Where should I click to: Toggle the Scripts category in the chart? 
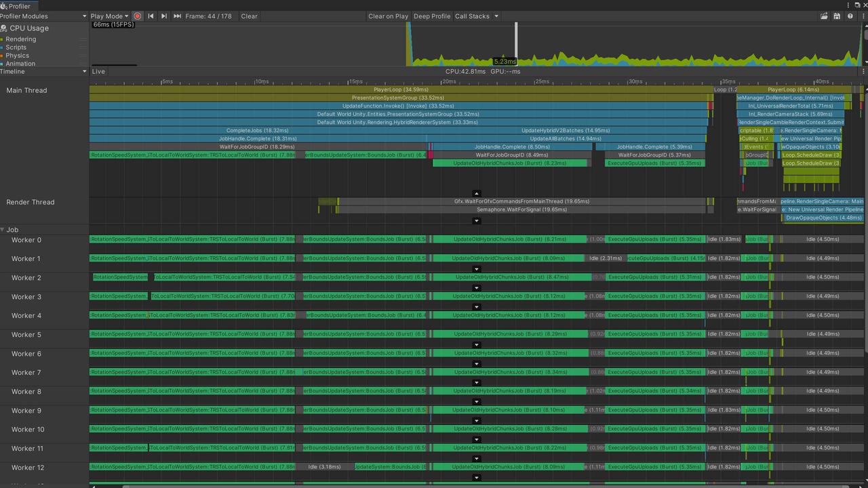click(x=16, y=47)
